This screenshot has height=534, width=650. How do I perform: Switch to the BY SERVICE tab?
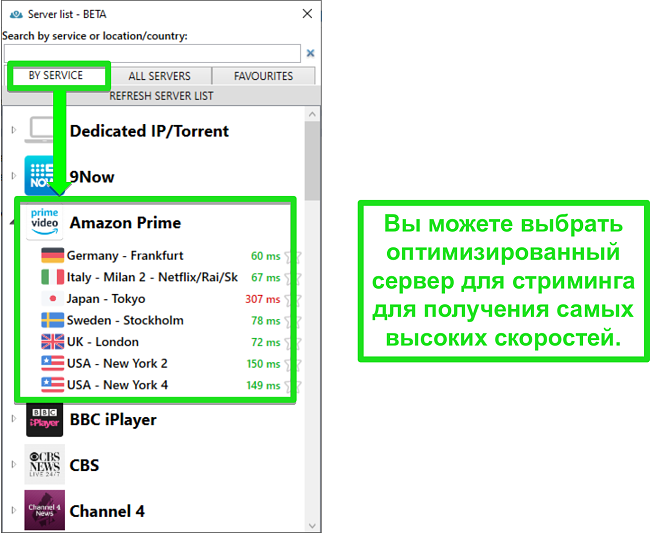[x=56, y=75]
